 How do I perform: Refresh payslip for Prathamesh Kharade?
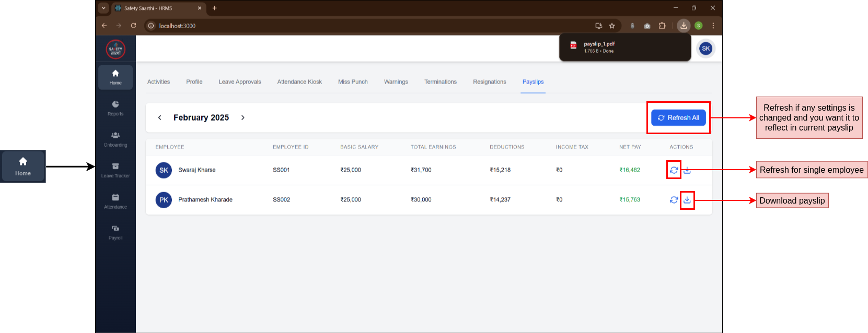click(674, 200)
